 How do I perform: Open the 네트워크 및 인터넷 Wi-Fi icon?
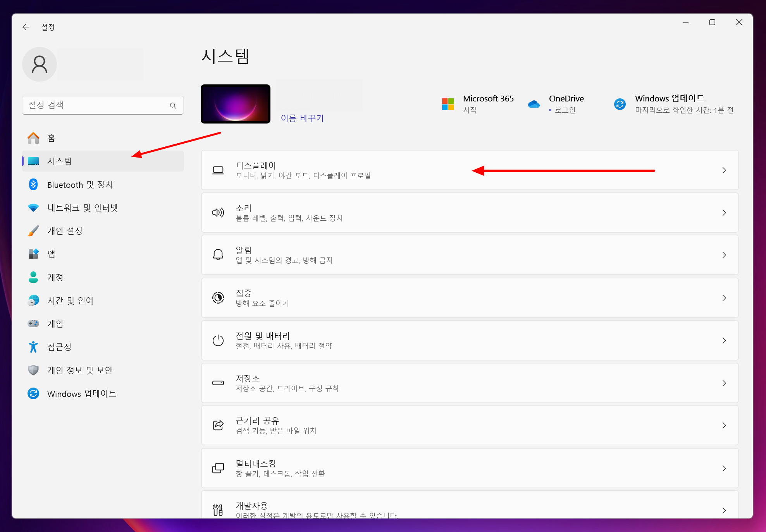pos(33,208)
